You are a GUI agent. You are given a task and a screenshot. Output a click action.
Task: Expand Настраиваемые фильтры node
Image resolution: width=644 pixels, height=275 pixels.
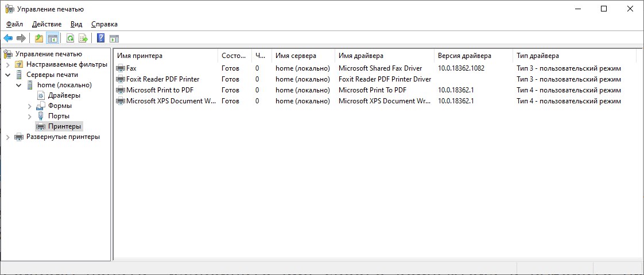click(8, 64)
